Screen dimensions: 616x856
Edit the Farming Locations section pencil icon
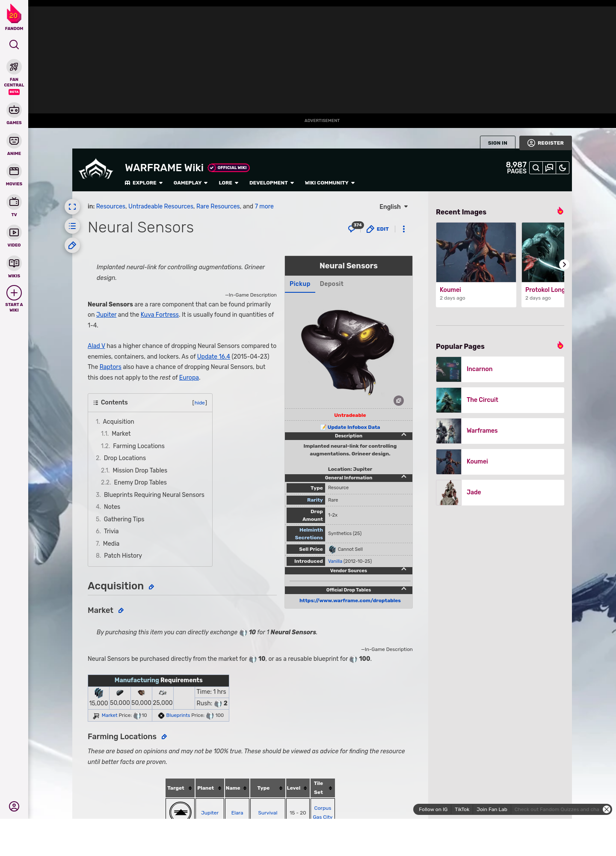(164, 737)
